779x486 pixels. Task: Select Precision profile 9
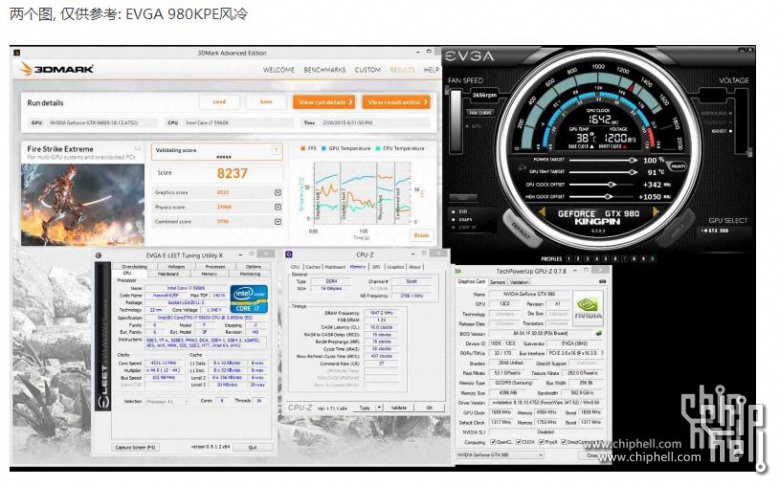[x=643, y=259]
